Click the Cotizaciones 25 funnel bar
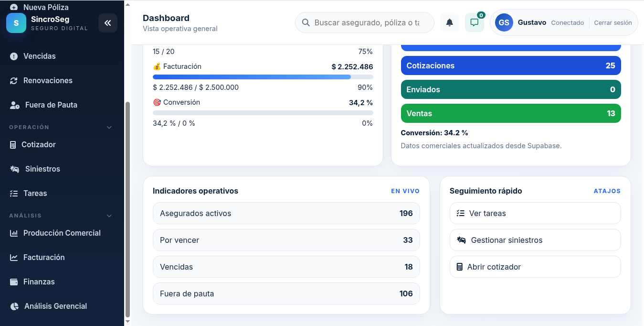The width and height of the screenshot is (644, 326). [x=511, y=65]
